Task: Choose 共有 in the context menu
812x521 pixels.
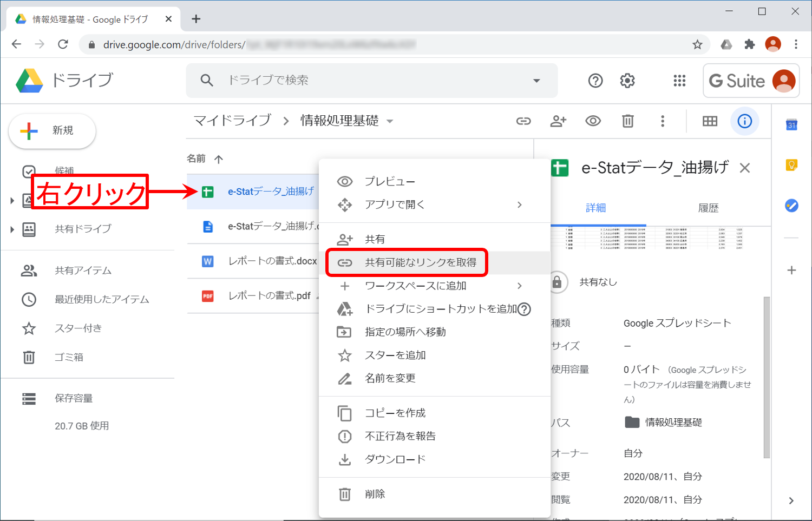Action: click(x=435, y=239)
